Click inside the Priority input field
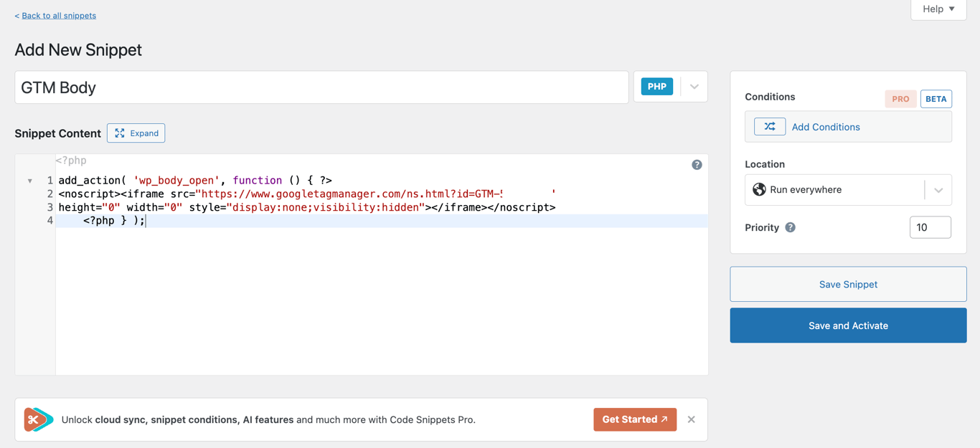980x448 pixels. click(x=930, y=227)
